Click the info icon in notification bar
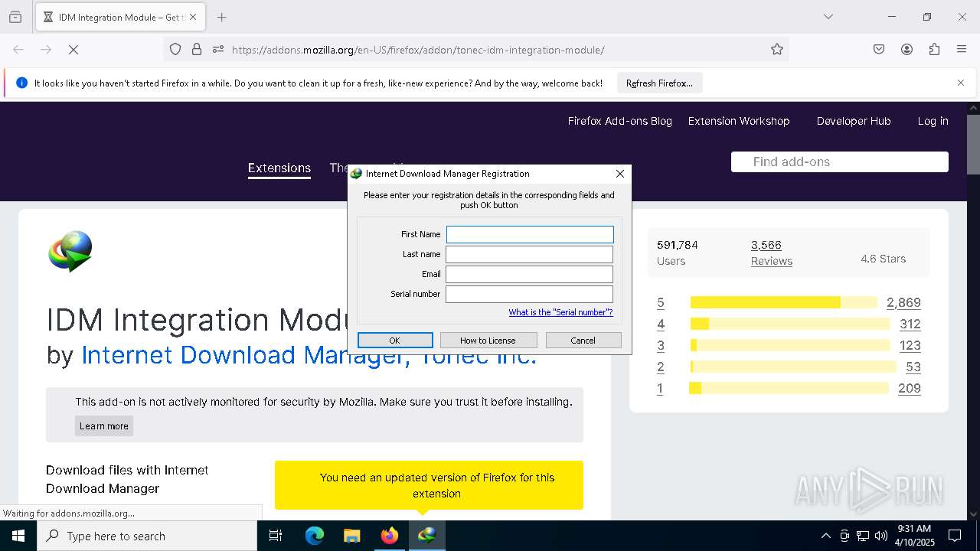Viewport: 980px width, 551px height. [21, 83]
